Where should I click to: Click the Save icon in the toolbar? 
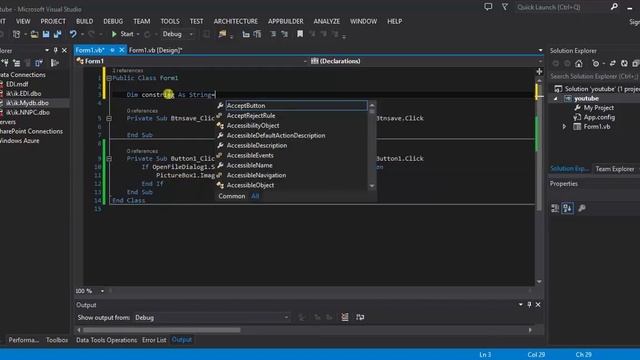pyautogui.click(x=46, y=34)
